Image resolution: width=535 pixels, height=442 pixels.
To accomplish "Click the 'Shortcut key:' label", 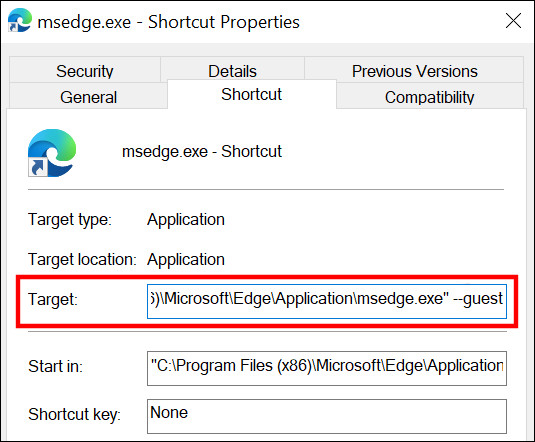I will coord(74,414).
